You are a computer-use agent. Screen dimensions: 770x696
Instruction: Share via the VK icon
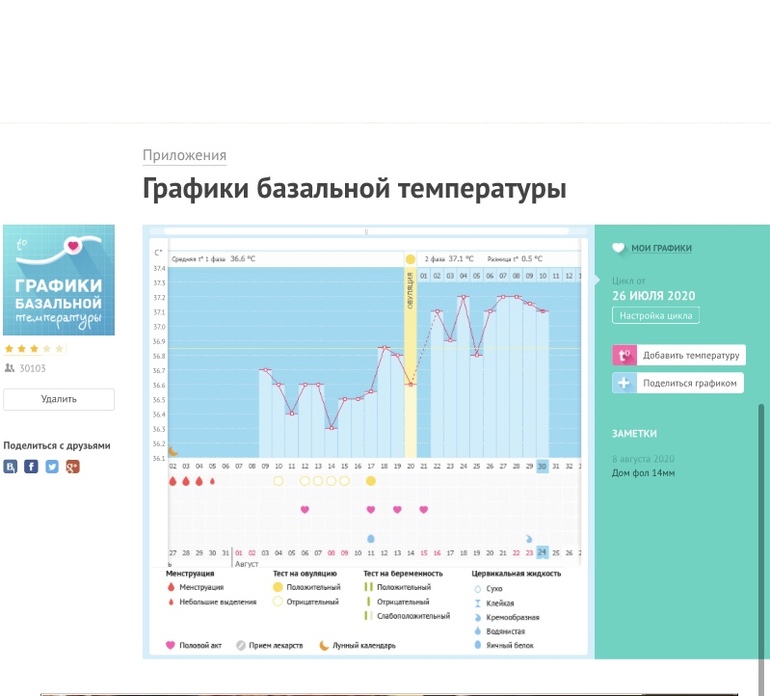(11, 466)
